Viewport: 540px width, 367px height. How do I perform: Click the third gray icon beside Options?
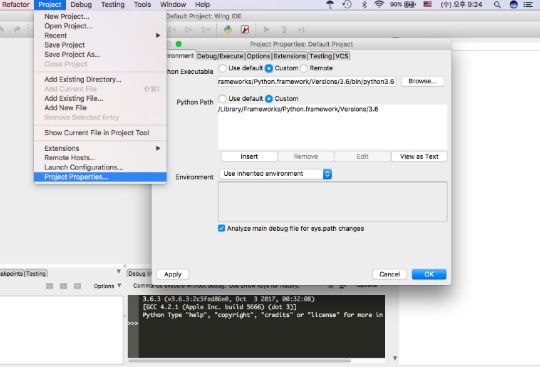coord(77,286)
